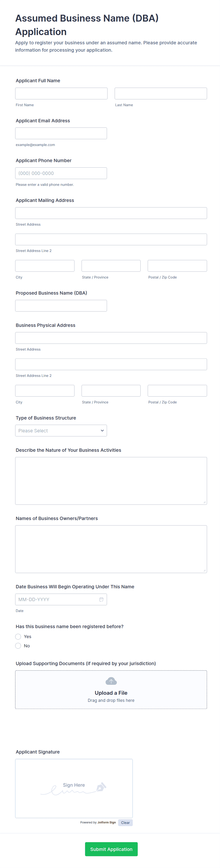Click the calendar icon in date field

pyautogui.click(x=101, y=599)
